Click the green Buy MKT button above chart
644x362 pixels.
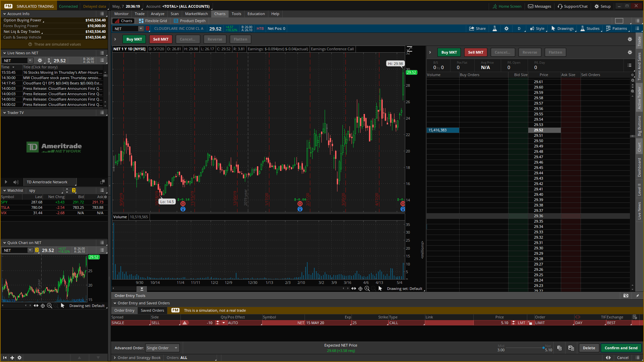[x=134, y=39]
